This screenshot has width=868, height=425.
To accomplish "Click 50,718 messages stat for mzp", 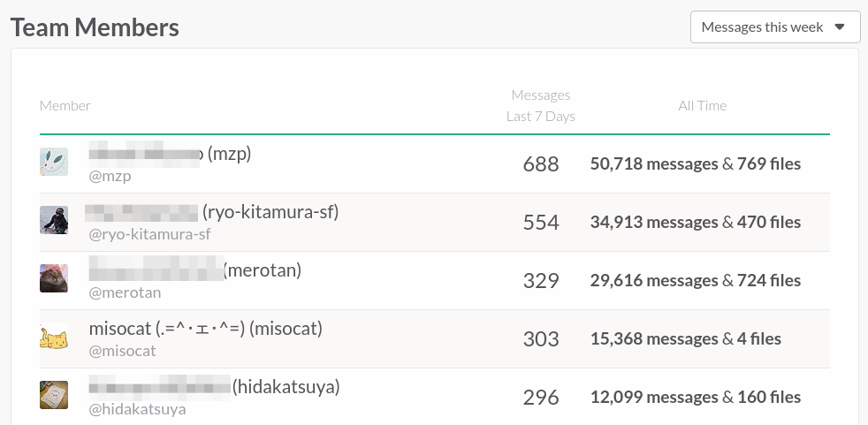I will [654, 164].
